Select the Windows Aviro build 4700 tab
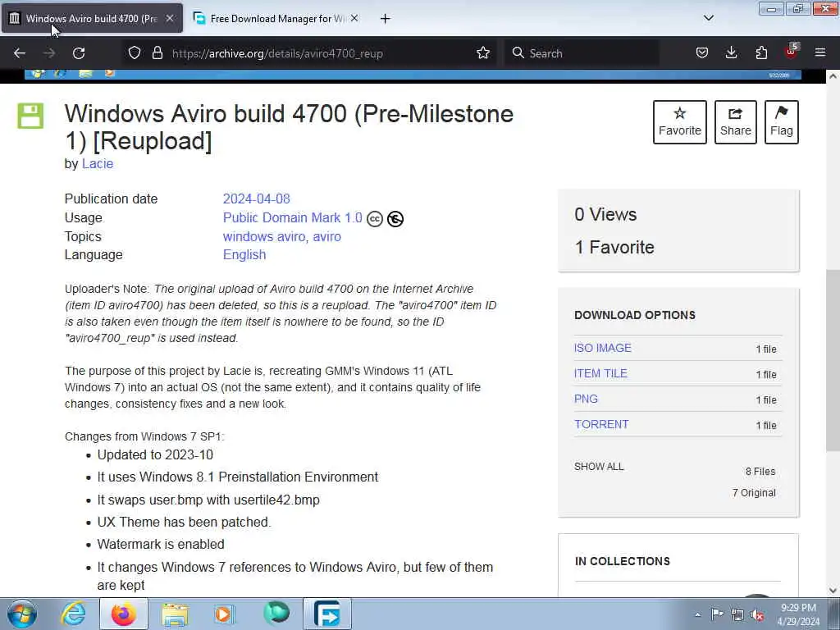Image resolution: width=840 pixels, height=630 pixels. click(92, 18)
